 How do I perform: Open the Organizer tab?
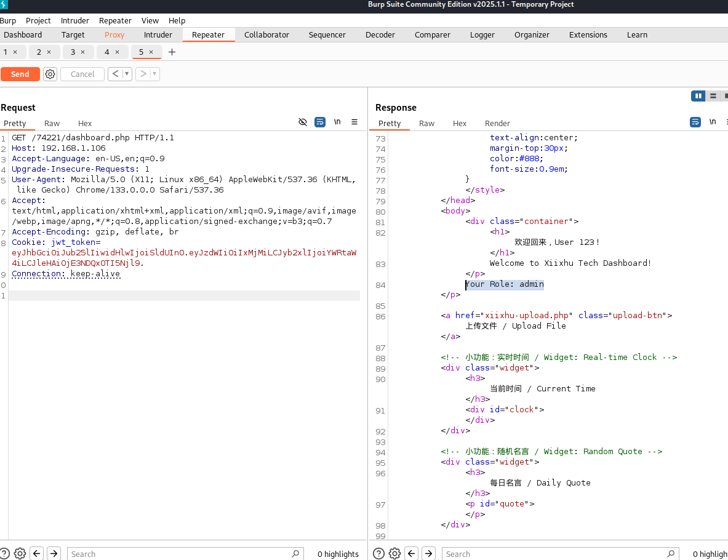tap(532, 35)
